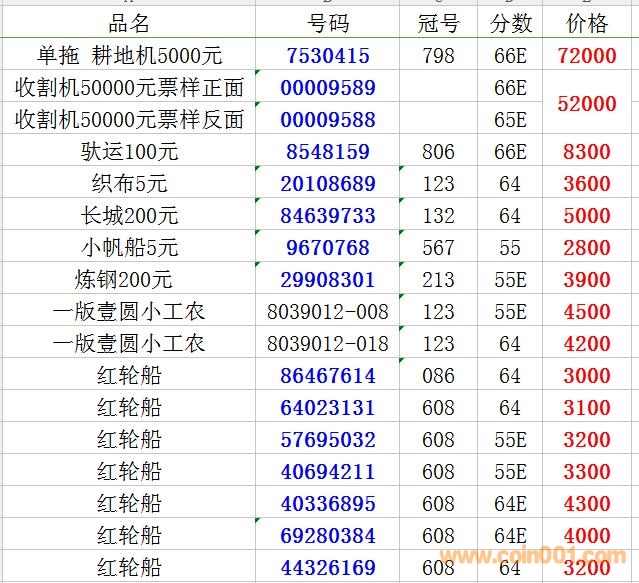
Task: Click the number cell 20108689
Action: click(x=328, y=184)
